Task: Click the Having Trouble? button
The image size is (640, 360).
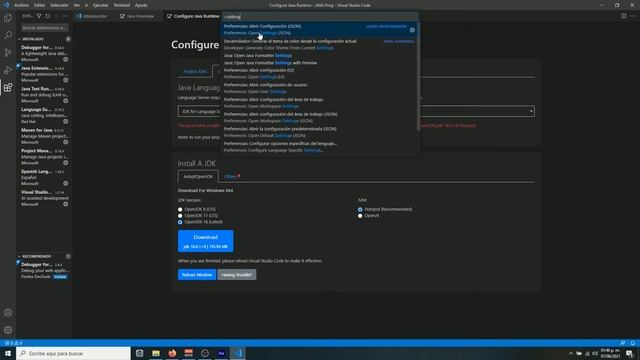Action: point(237,275)
